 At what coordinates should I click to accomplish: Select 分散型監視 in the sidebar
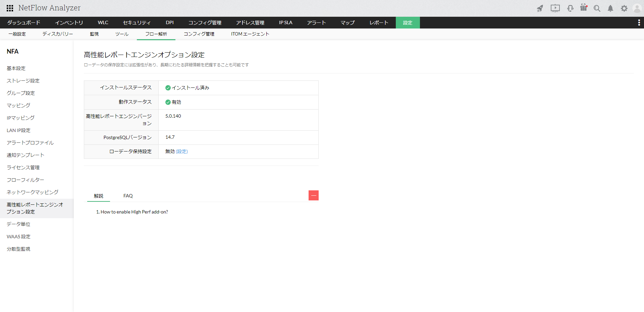[18, 249]
